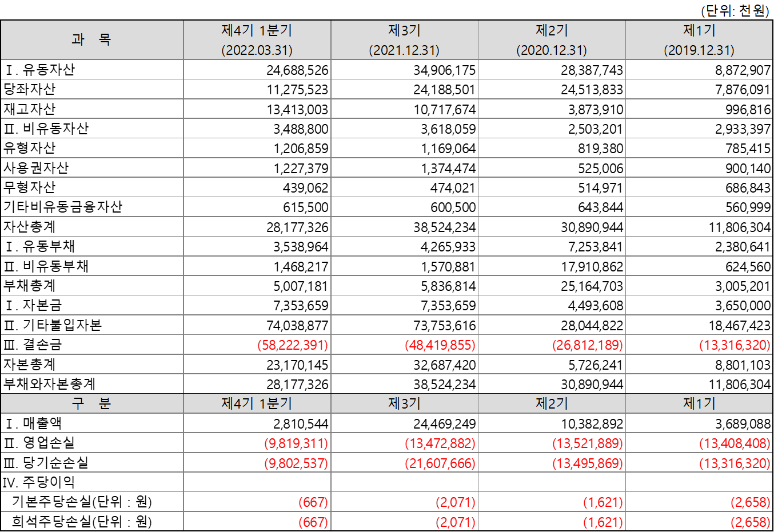The height and width of the screenshot is (532, 774).
Task: Click value 4,493,608 in 자본금 row
Action: pos(596,306)
